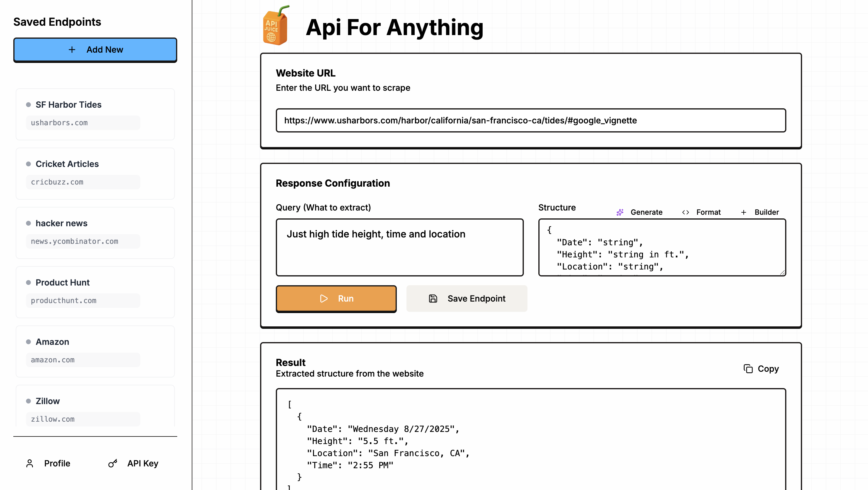Grab the Structure box resize handle
The width and height of the screenshot is (868, 490).
point(782,273)
